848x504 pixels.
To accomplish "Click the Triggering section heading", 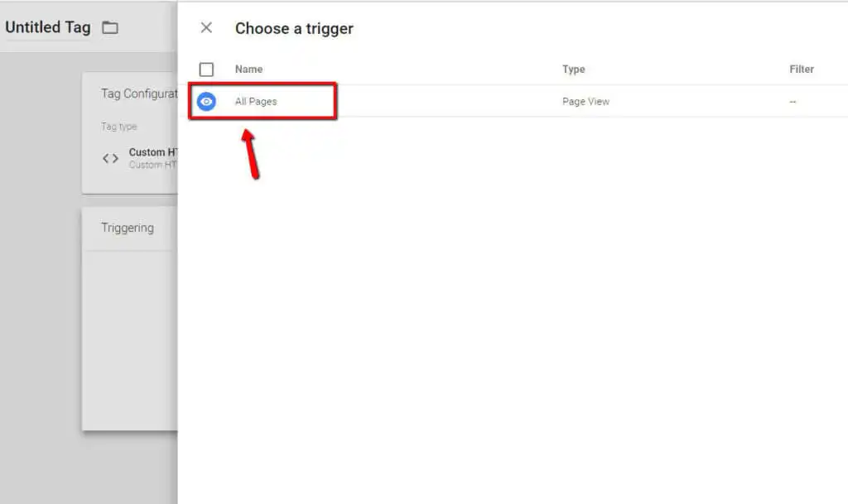I will click(127, 228).
